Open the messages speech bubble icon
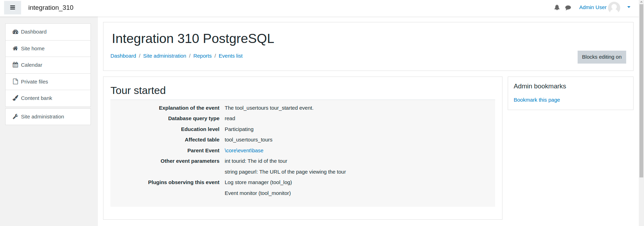This screenshot has width=644, height=226. click(x=568, y=8)
